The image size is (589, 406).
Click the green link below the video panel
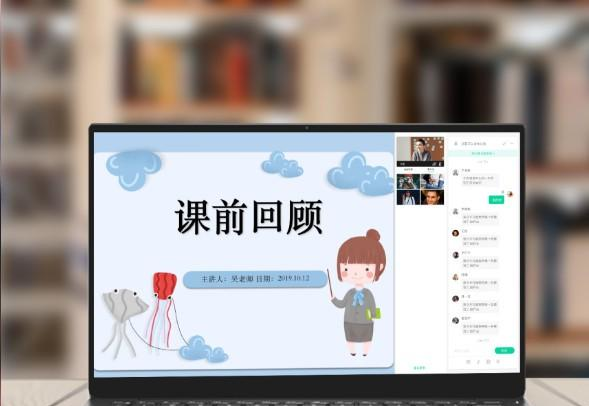(x=419, y=368)
